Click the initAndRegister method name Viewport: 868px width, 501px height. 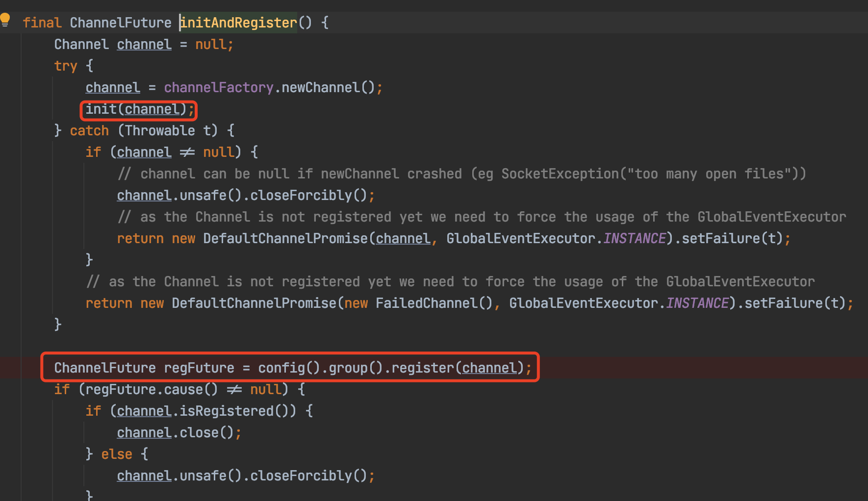tap(238, 23)
